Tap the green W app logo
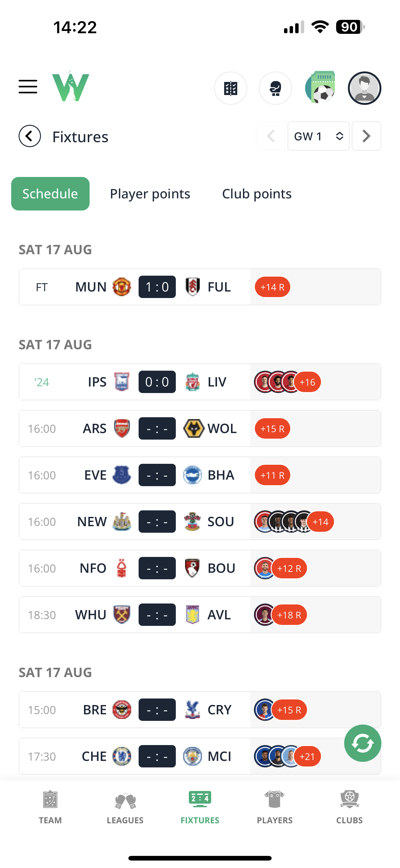The height and width of the screenshot is (868, 400). pos(71,87)
